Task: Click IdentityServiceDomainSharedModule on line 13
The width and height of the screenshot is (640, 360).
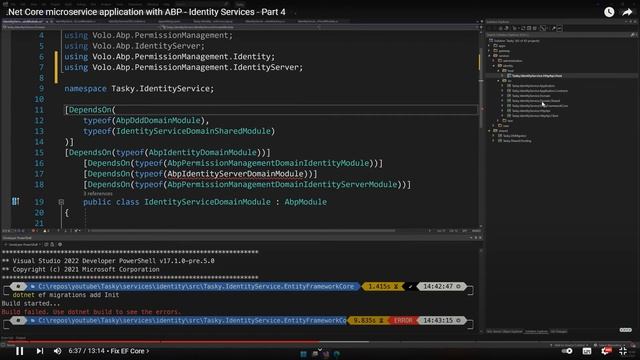Action: point(193,131)
